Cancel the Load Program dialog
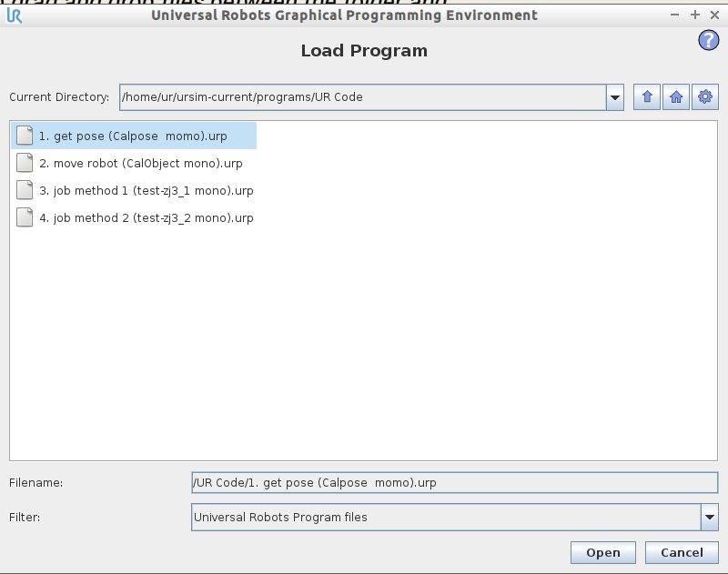The image size is (728, 574). coord(682,553)
